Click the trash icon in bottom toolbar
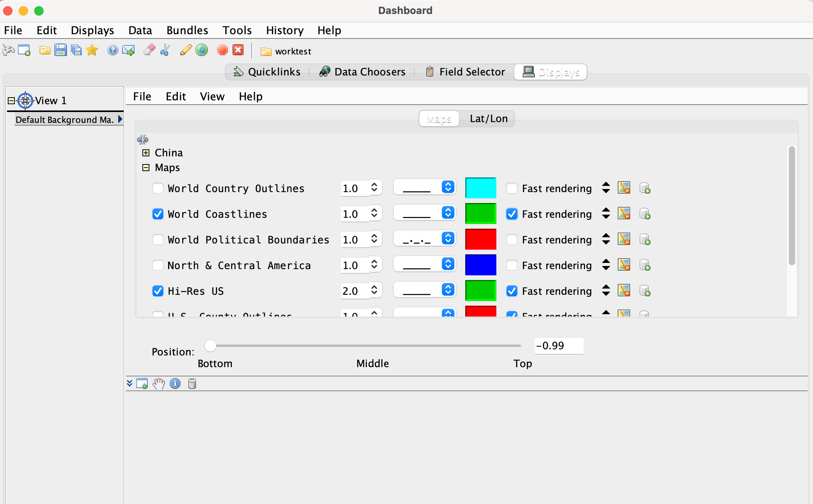Screen dimensions: 813x504 [192, 384]
